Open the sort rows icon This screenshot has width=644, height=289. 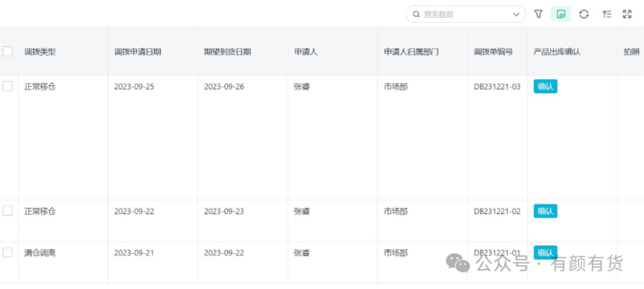[x=606, y=14]
